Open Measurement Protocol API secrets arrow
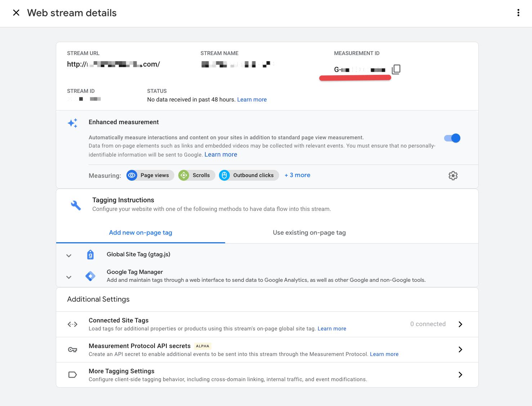Viewport: 532px width, 406px height. [460, 349]
